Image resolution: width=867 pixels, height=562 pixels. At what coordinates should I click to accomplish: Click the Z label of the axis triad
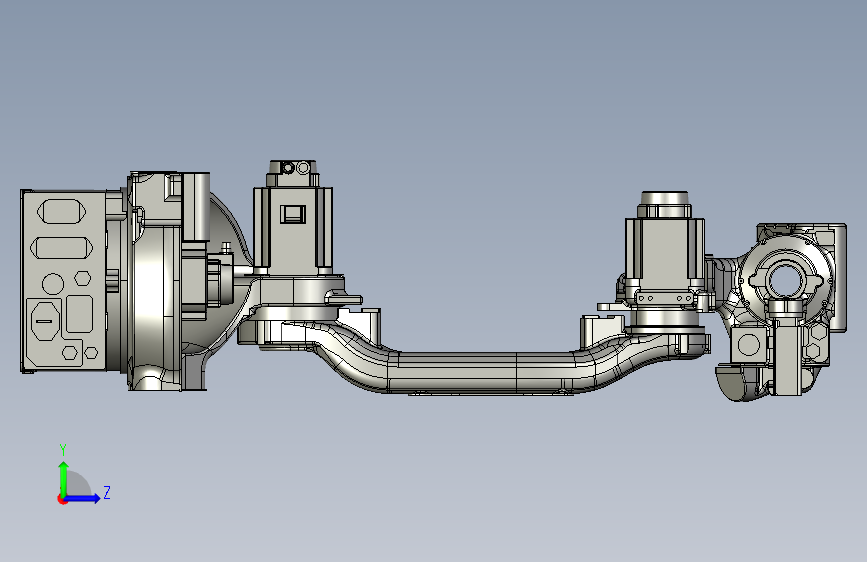[107, 492]
